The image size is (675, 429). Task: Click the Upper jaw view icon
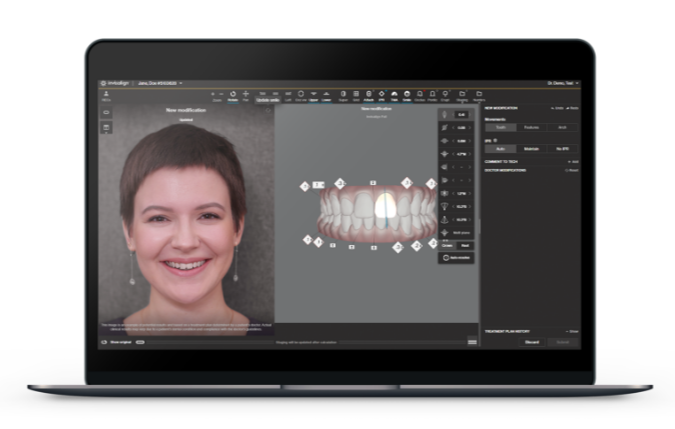click(312, 96)
